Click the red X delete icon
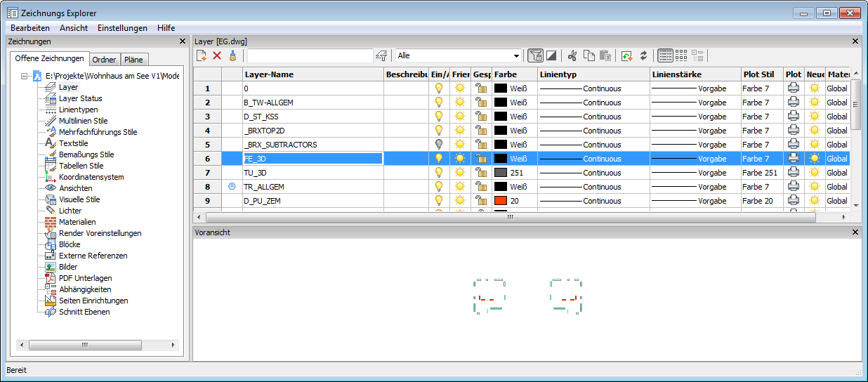This screenshot has height=382, width=868. (217, 55)
